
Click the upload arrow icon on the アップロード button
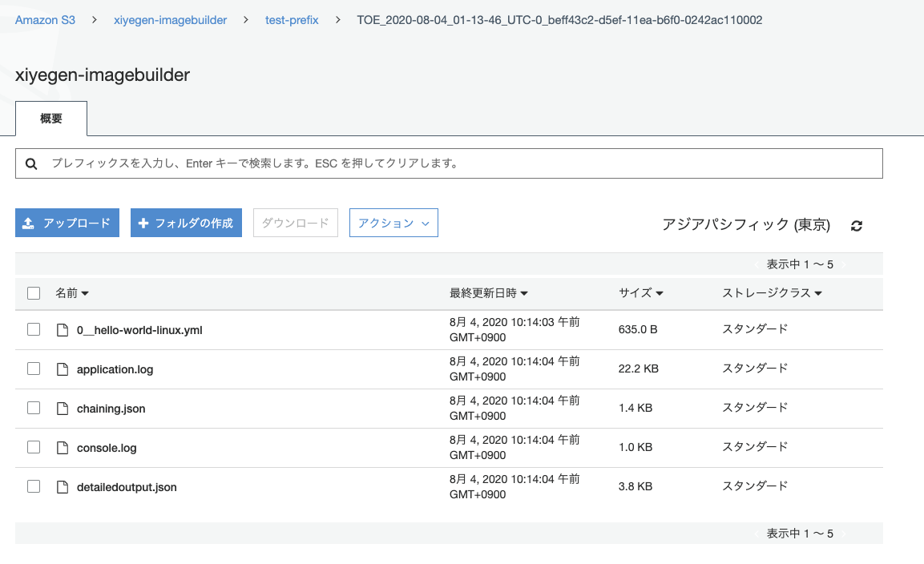28,224
